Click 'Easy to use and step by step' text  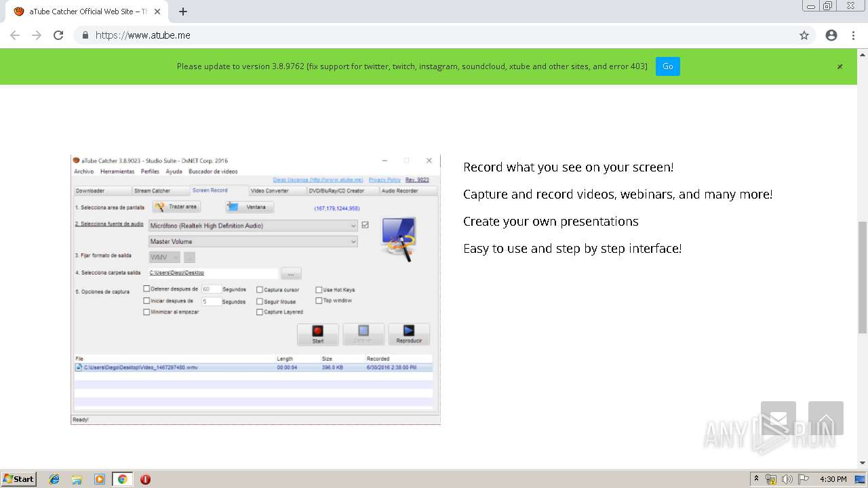572,249
